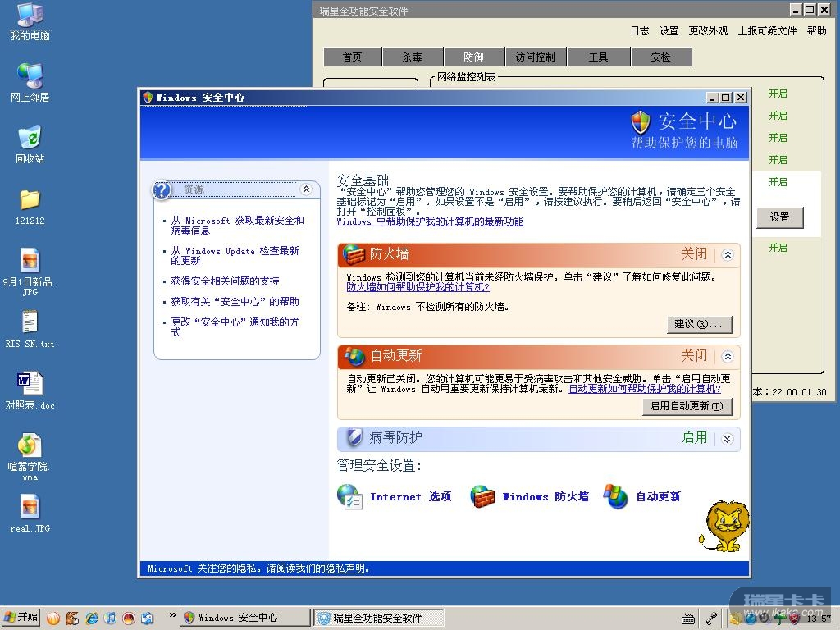Click the Internet Explorer quick launch icon
Screen dimensions: 840x630
coord(92,619)
